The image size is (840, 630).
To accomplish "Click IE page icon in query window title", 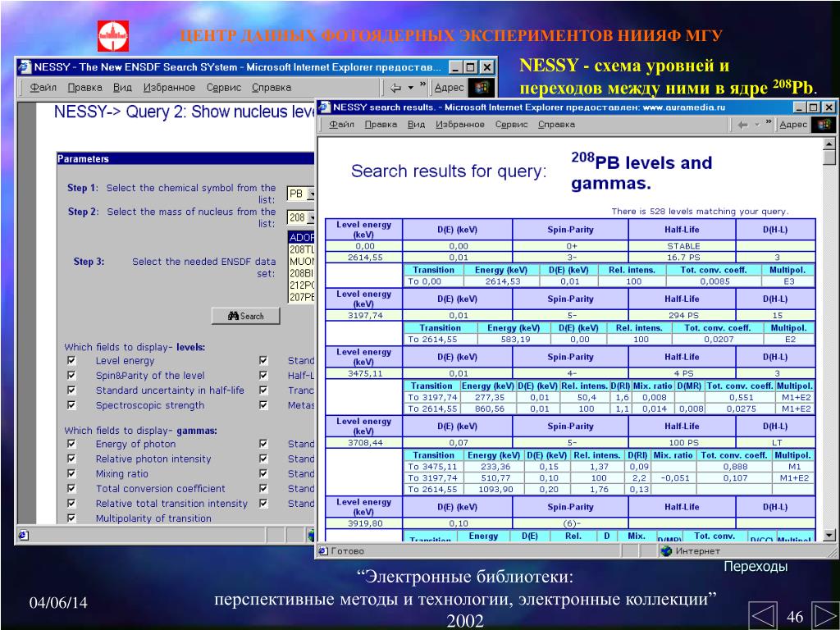I will [x=25, y=67].
